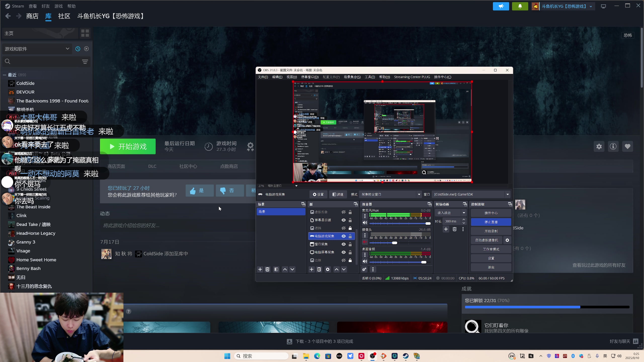This screenshot has height=362, width=644.
Task: Move selected source down in sources panel
Action: [344, 269]
